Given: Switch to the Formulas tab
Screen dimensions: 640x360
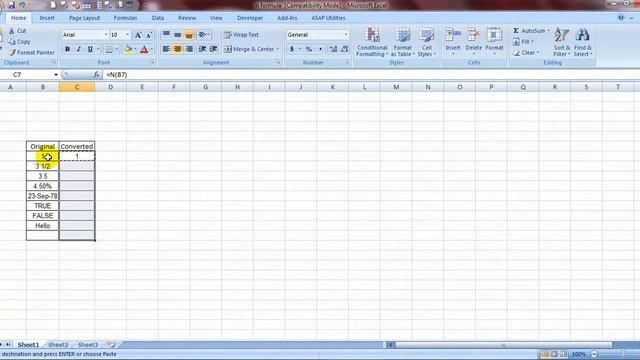Looking at the screenshot, I should tap(125, 18).
